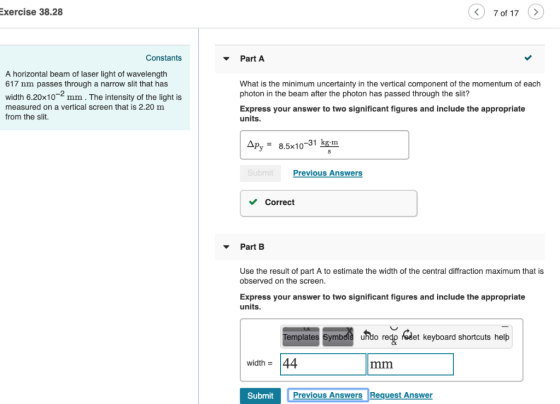Open the Symbols tool button

tap(338, 337)
